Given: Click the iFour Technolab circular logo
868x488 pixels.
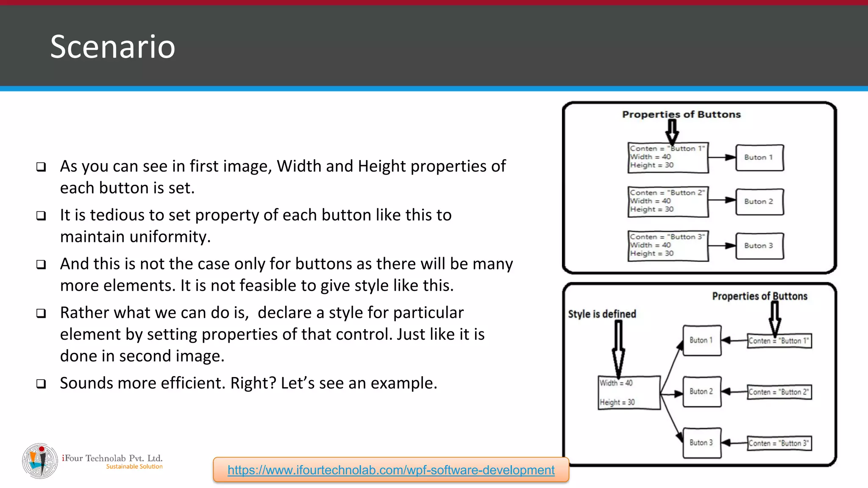Looking at the screenshot, I should point(40,461).
